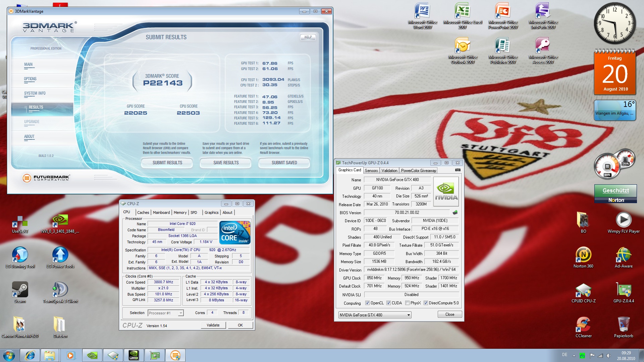Open LG Power Tools shortcut

click(60, 257)
